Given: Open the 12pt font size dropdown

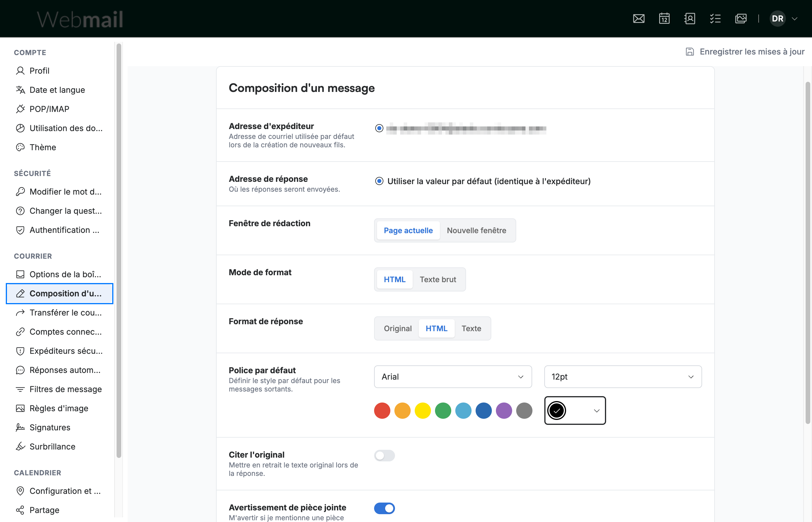Looking at the screenshot, I should point(623,377).
